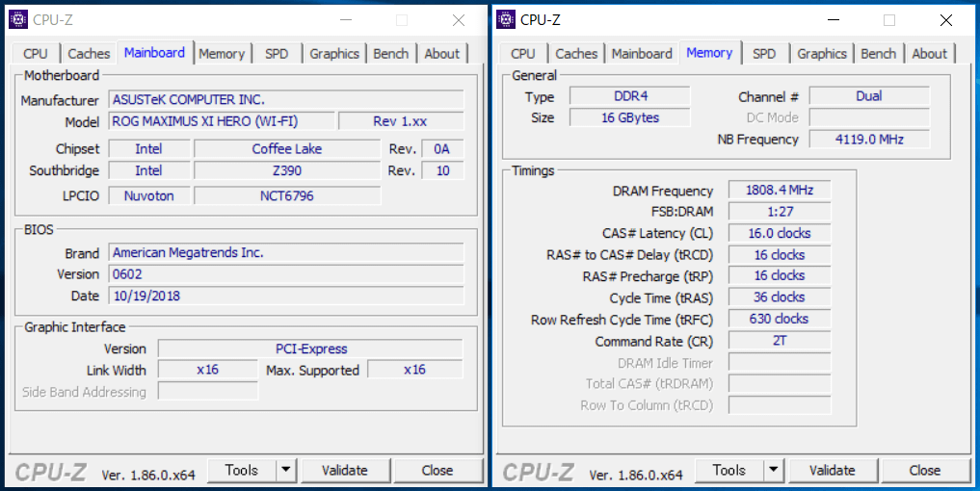The width and height of the screenshot is (980, 491).
Task: Click memory type DDR4 field
Action: point(630,96)
